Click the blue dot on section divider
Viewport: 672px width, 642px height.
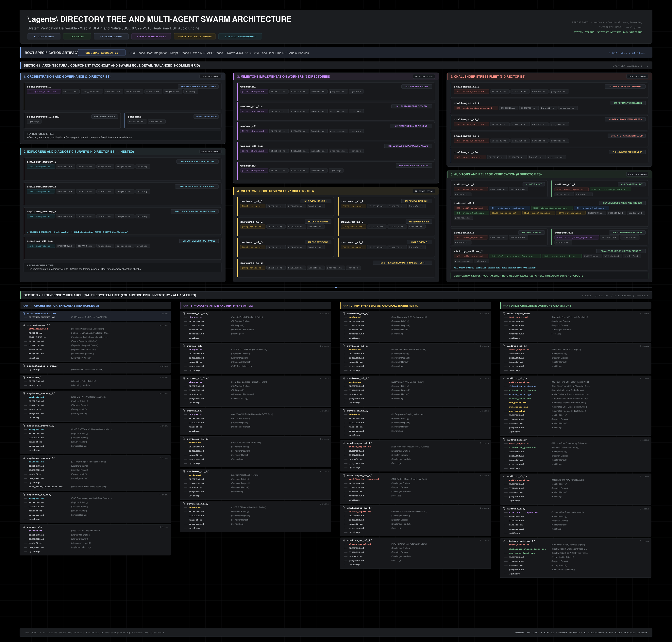click(x=336, y=287)
